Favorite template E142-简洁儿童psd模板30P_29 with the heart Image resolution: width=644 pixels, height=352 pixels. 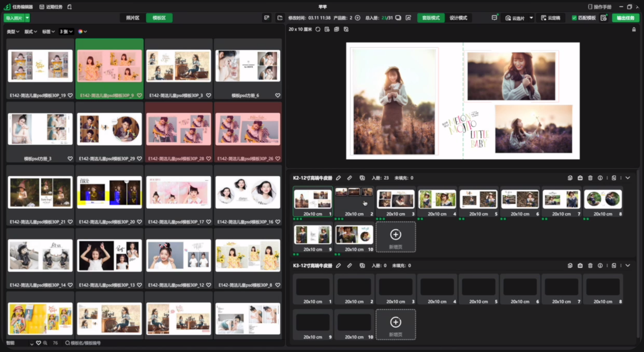point(139,159)
